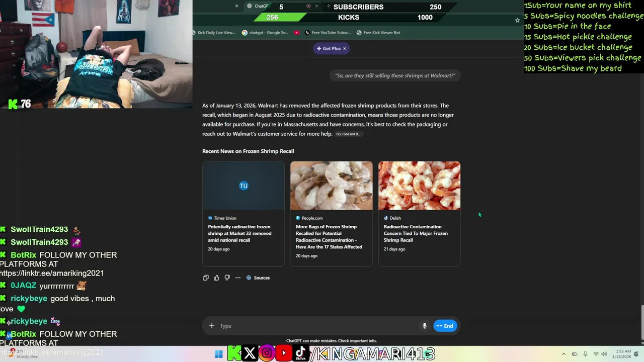The image size is (644, 362).
Task: Open OneDrive cloud tray icon
Action: pyautogui.click(x=575, y=354)
